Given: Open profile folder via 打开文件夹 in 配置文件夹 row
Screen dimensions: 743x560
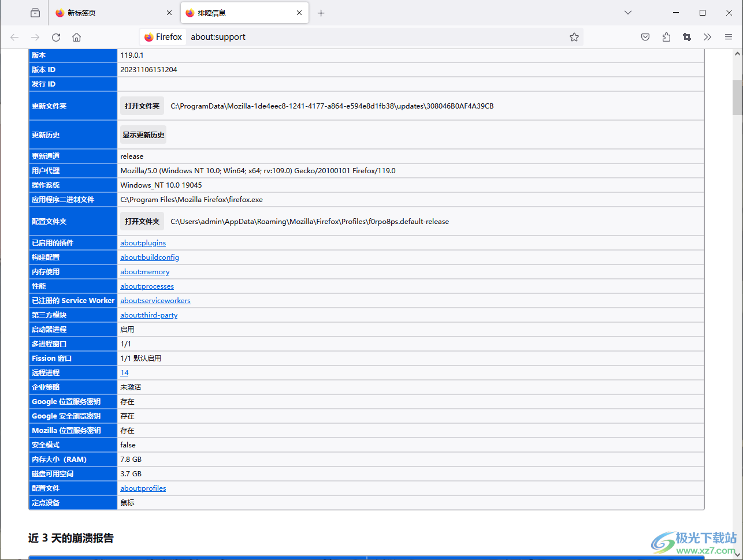Looking at the screenshot, I should click(x=142, y=221).
